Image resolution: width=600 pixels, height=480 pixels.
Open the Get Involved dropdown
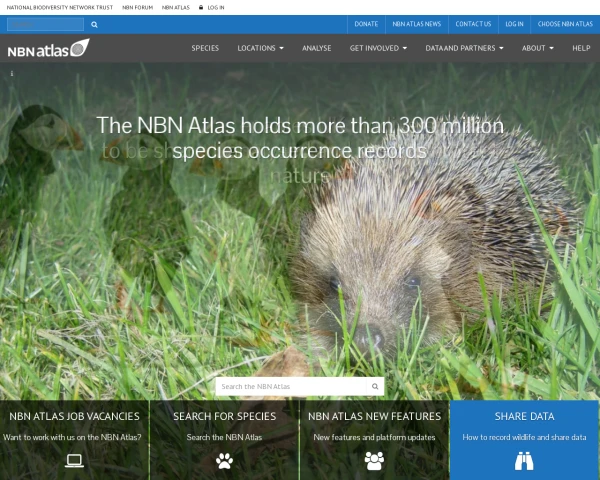click(x=378, y=48)
